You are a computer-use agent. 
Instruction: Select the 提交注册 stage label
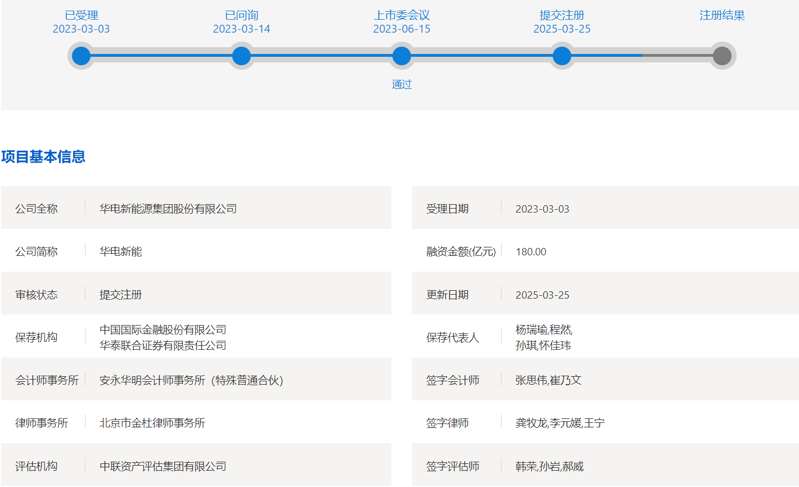click(562, 15)
